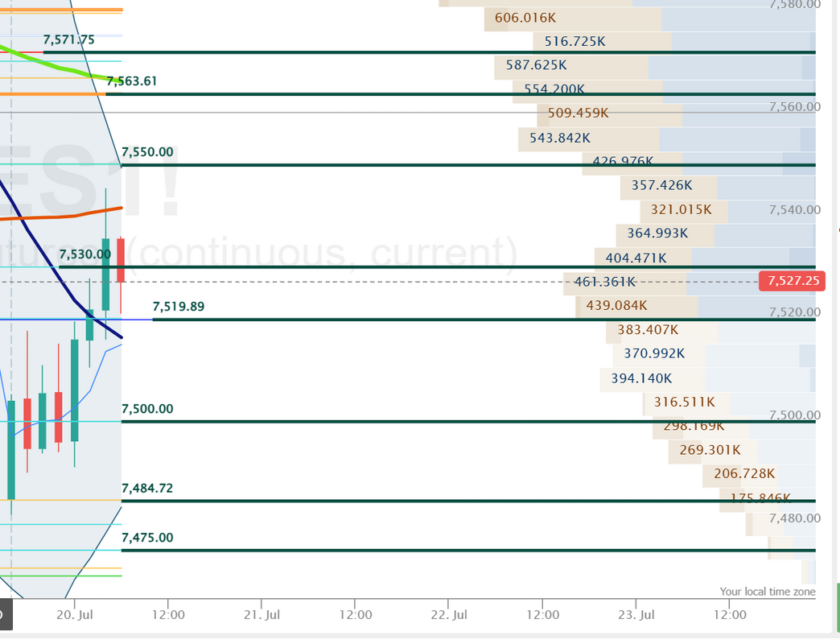Click volume profile value 316.511K
Image resolution: width=840 pixels, height=644 pixels.
684,402
